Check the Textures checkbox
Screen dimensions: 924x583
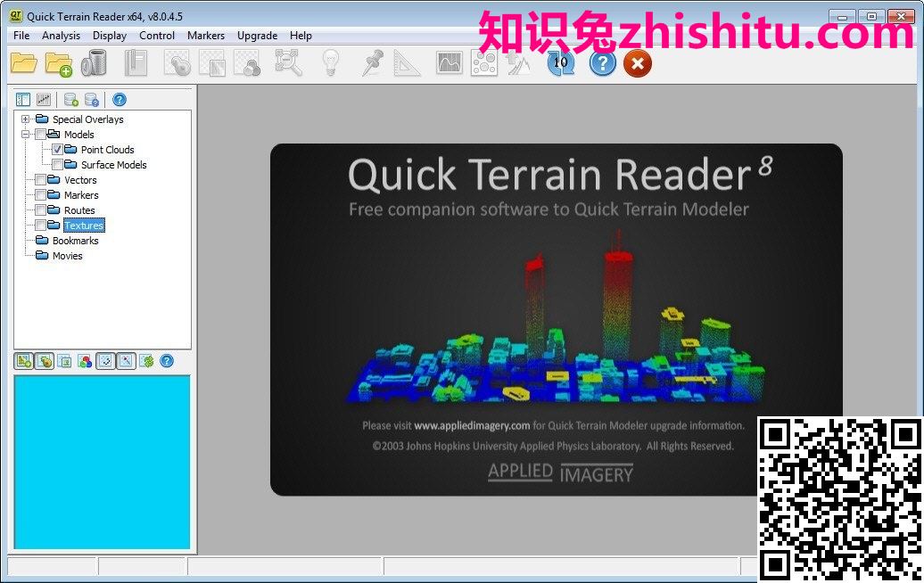click(x=41, y=226)
